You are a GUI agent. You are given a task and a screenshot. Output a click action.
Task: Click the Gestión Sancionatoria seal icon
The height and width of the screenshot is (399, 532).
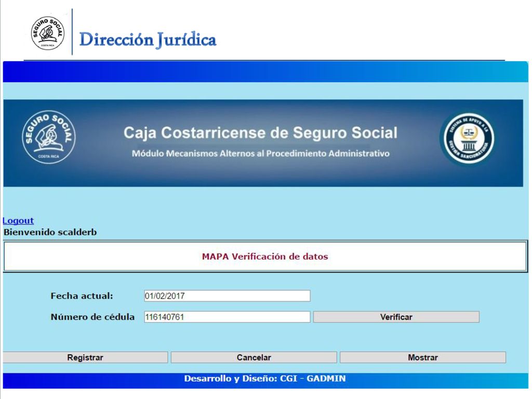pyautogui.click(x=469, y=138)
